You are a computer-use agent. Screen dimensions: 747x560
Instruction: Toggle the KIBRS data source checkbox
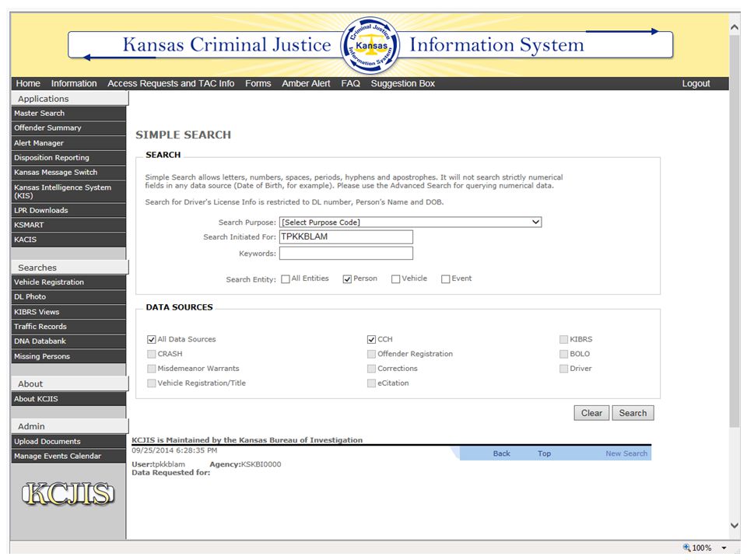[x=563, y=340]
